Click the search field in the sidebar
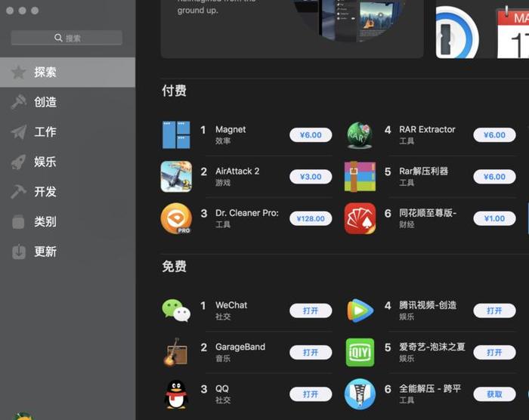This screenshot has width=529, height=420. (x=67, y=38)
